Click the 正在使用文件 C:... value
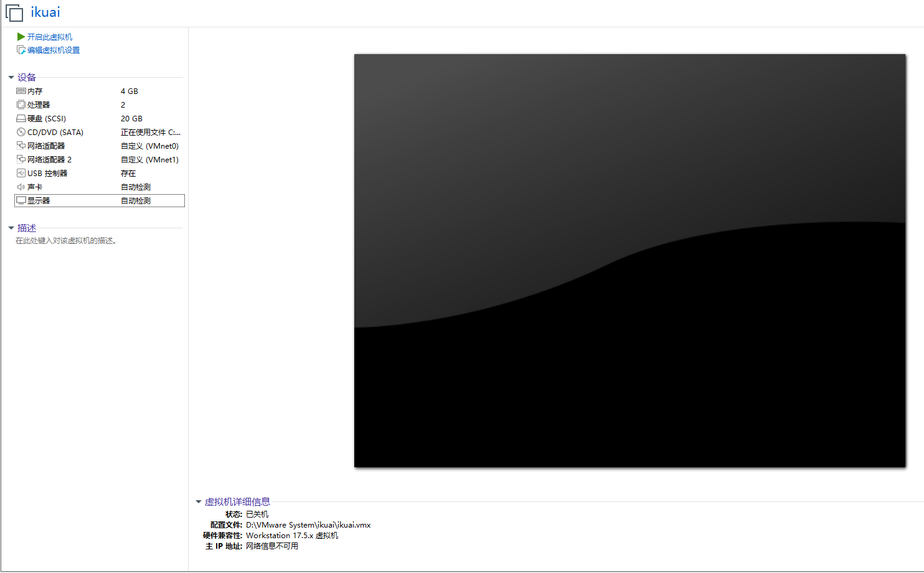This screenshot has height=573, width=924. (151, 132)
